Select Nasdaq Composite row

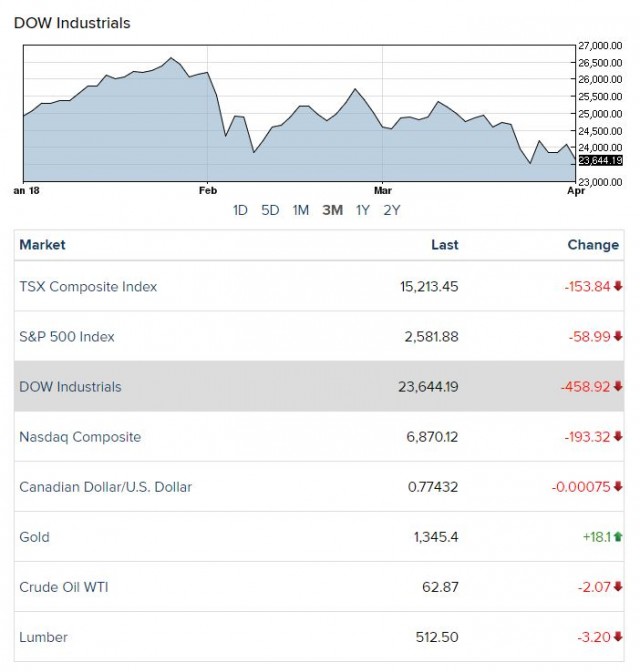tap(80, 437)
